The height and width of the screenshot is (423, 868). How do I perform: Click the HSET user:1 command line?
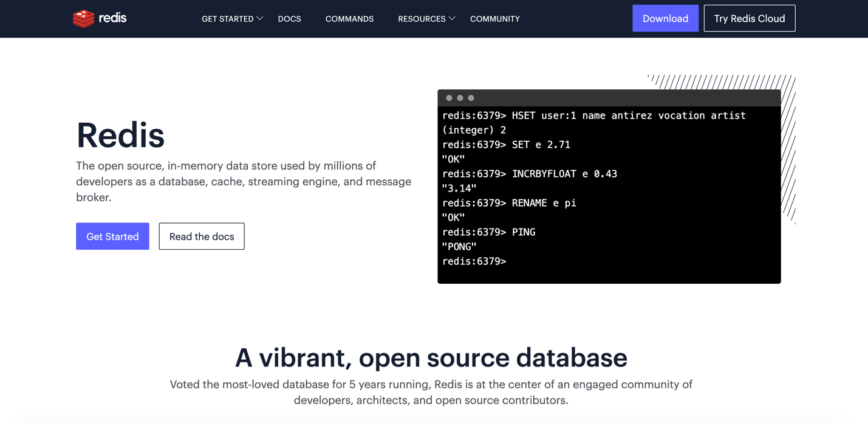coord(593,115)
